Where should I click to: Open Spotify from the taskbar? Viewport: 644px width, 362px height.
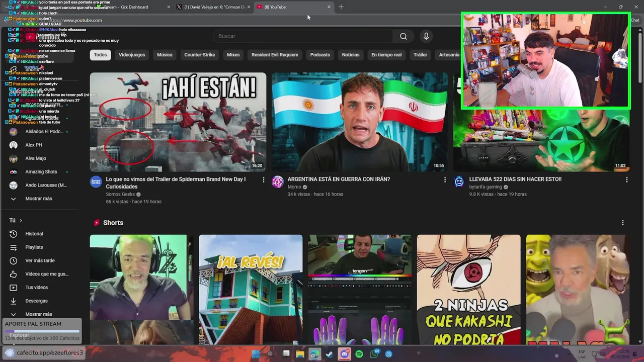359,354
